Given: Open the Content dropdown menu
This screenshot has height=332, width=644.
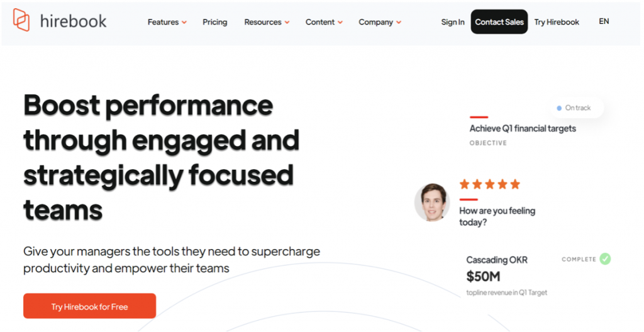Looking at the screenshot, I should (324, 22).
